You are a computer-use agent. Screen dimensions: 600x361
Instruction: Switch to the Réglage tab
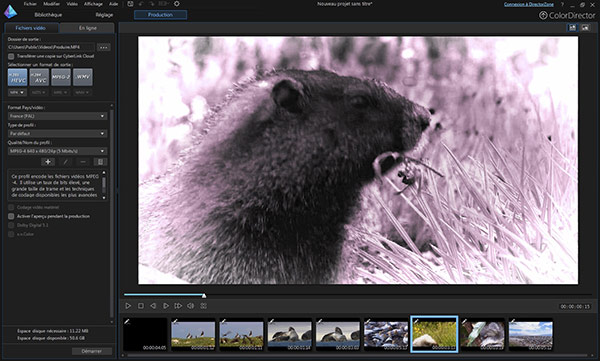coord(104,15)
